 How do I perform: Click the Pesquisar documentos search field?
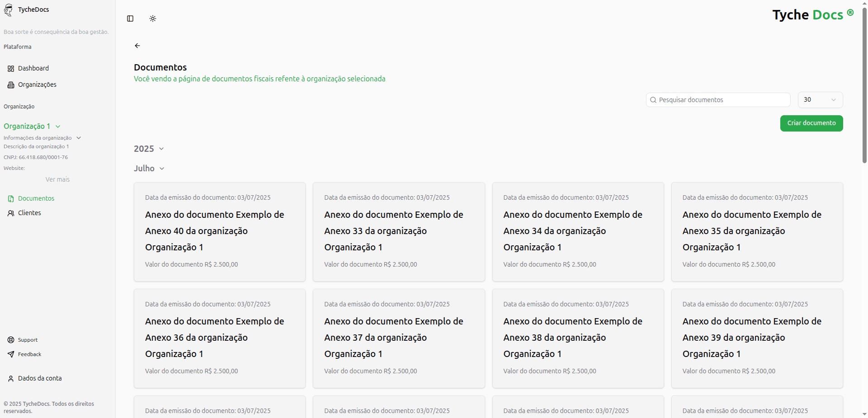point(718,100)
